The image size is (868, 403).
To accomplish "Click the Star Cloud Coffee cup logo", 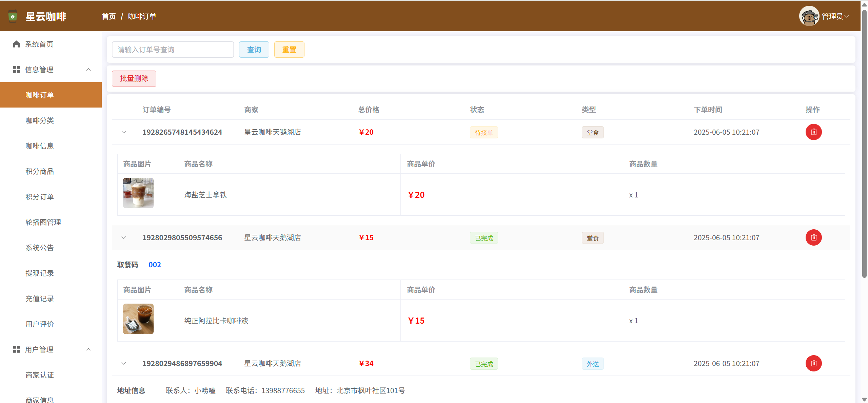I will 13,16.
